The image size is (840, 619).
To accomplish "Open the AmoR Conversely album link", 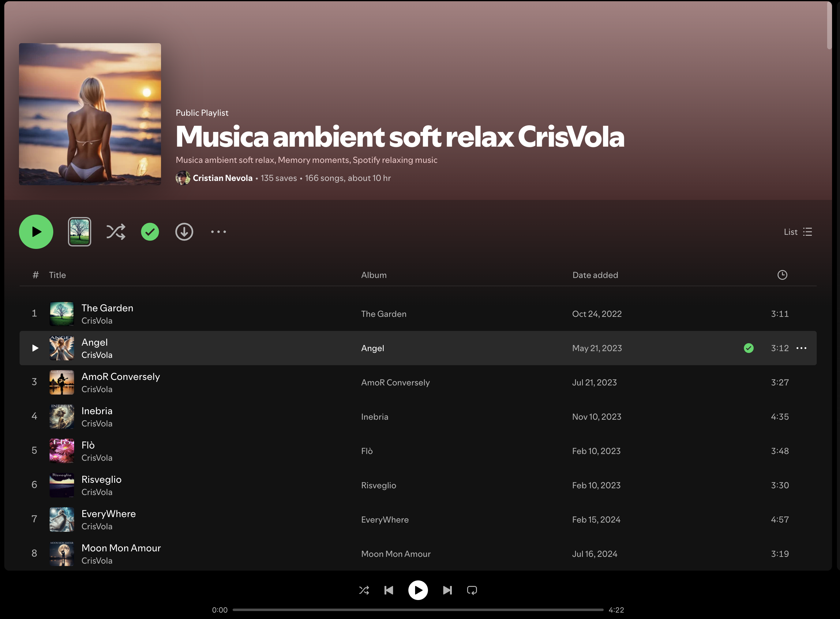I will coord(395,383).
